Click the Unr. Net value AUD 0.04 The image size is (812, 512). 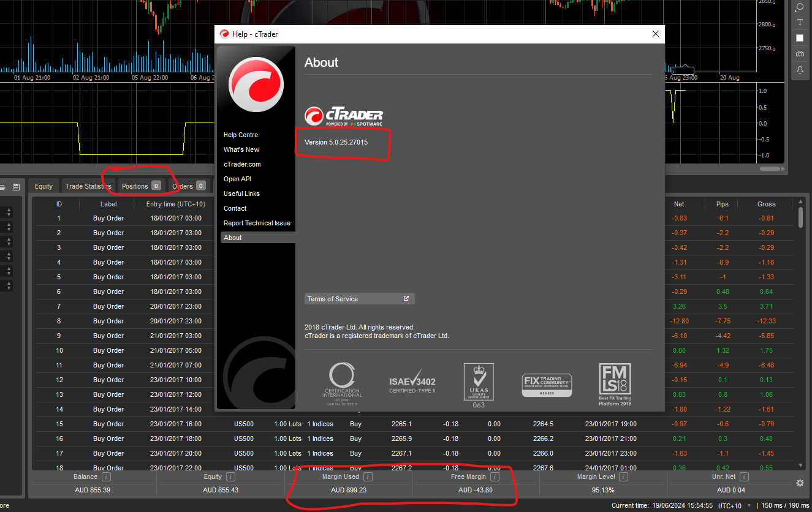tap(731, 491)
